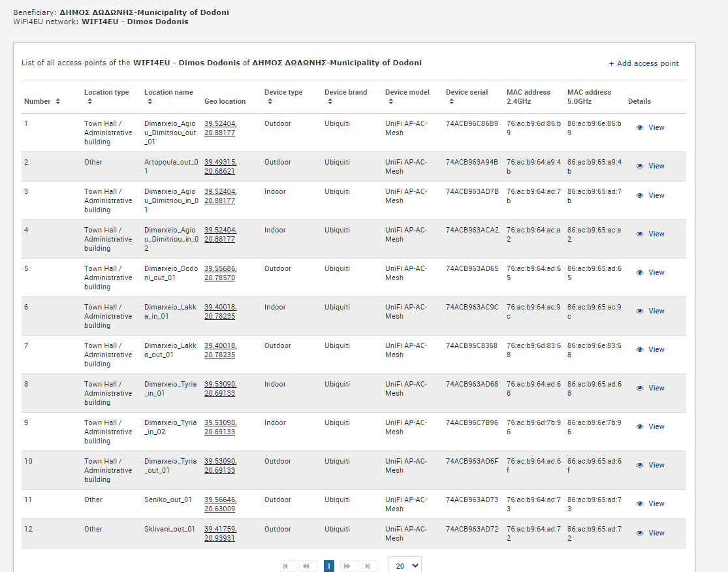Click the eye icon for access point 1

pos(639,128)
